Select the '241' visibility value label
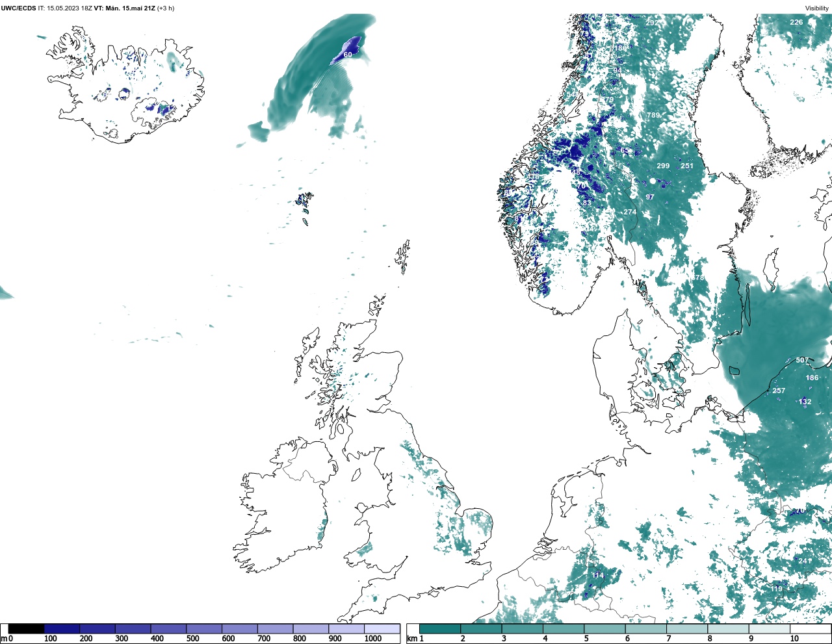The height and width of the screenshot is (644, 832). 805,561
